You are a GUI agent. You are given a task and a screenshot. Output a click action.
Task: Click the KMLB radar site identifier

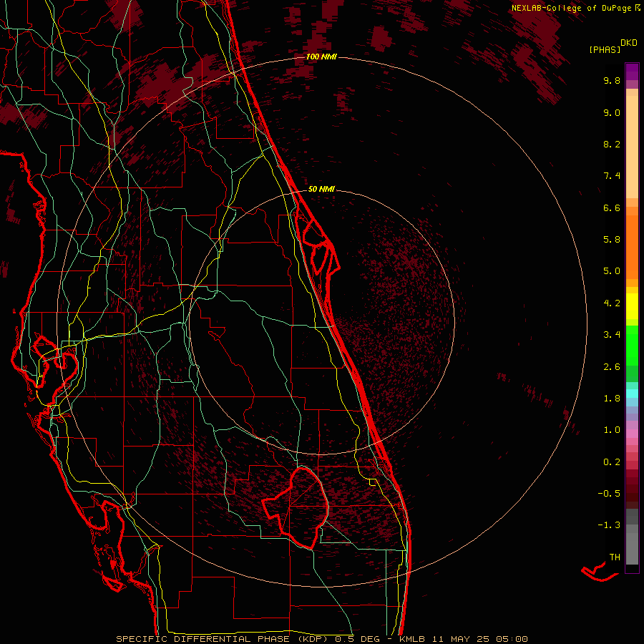(411, 639)
